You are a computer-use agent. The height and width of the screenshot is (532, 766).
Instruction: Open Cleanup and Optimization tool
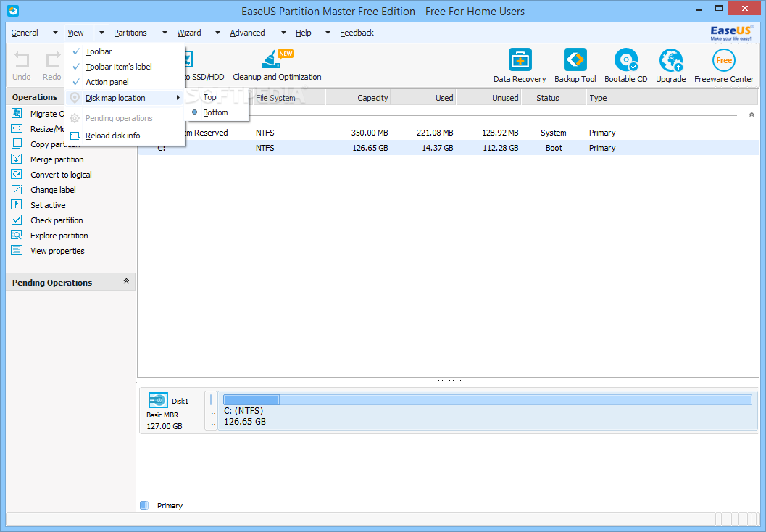click(x=277, y=65)
